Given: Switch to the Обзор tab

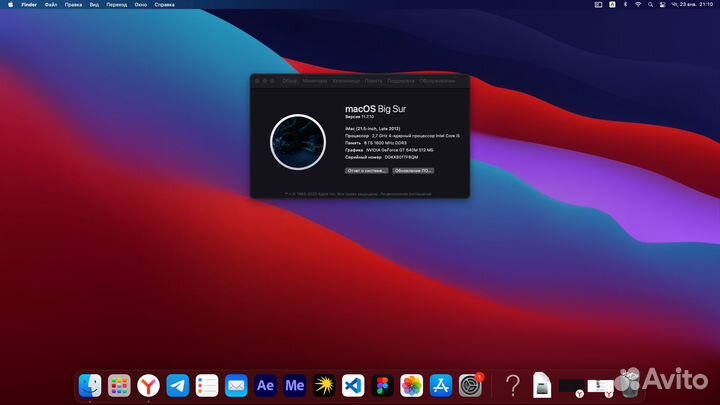Looking at the screenshot, I should [x=290, y=81].
